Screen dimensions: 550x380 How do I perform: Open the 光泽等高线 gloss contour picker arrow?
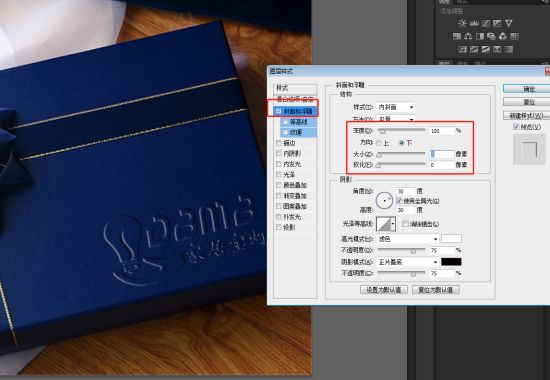click(393, 224)
